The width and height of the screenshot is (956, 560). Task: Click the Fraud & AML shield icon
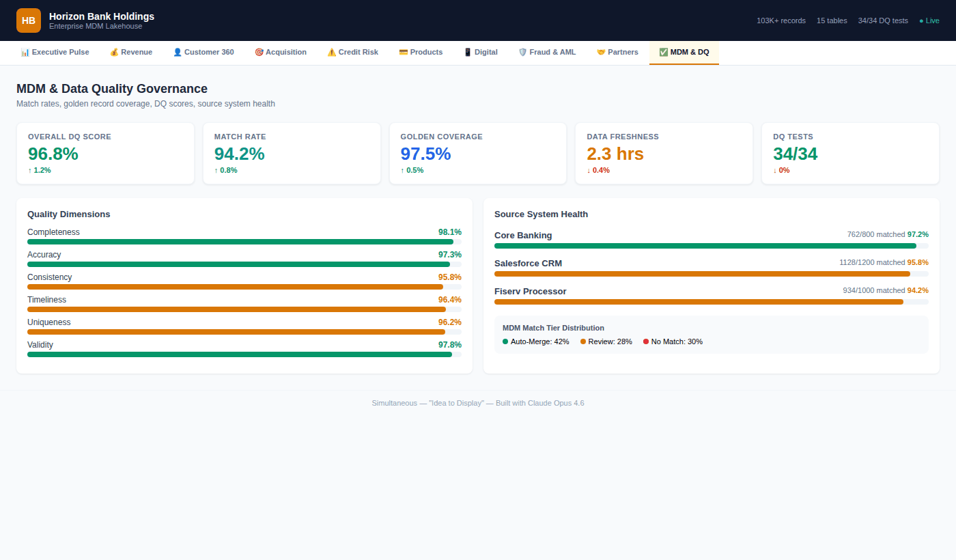pos(522,53)
